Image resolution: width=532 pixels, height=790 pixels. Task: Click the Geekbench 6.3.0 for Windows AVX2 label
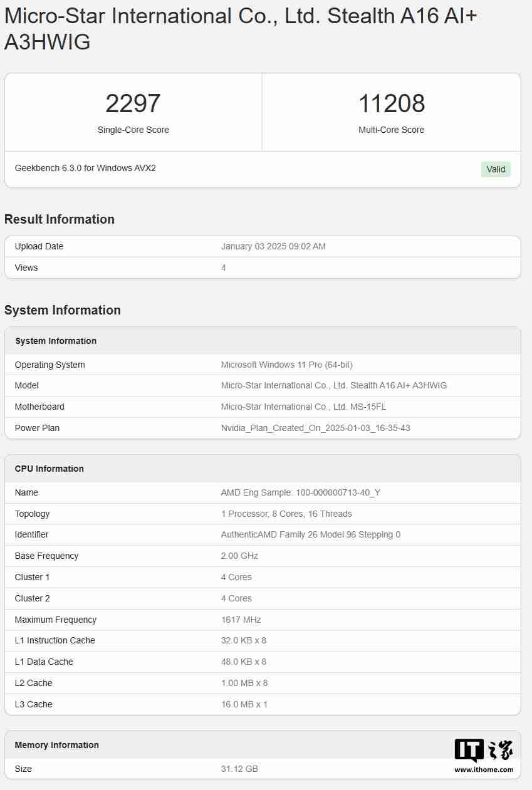[85, 168]
